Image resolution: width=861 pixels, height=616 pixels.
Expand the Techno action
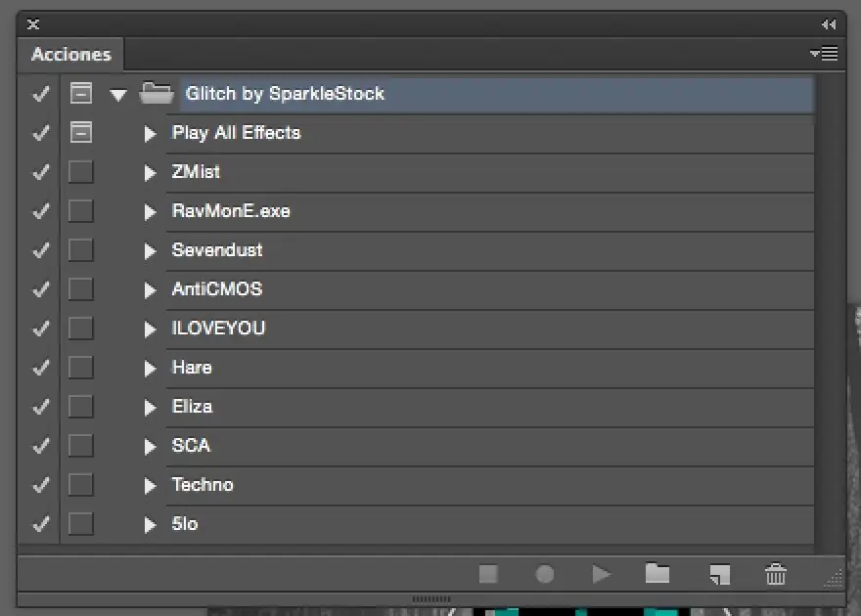(x=150, y=485)
